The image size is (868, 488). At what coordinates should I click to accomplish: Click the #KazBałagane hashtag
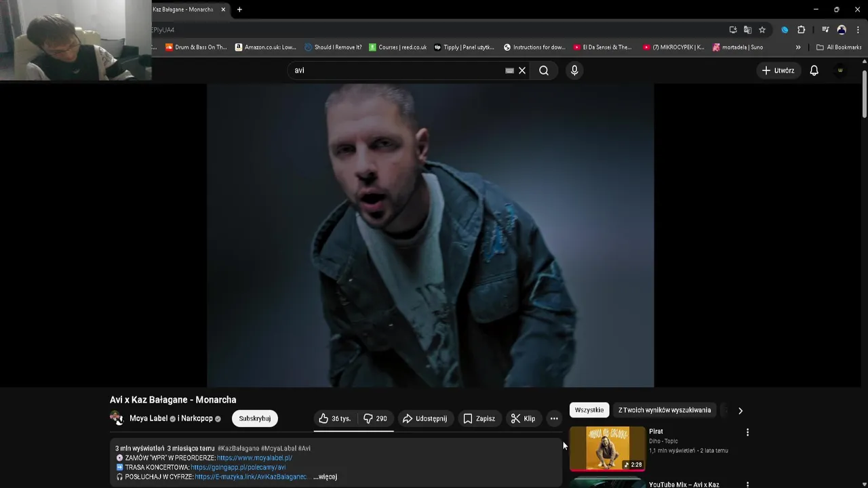pyautogui.click(x=239, y=449)
